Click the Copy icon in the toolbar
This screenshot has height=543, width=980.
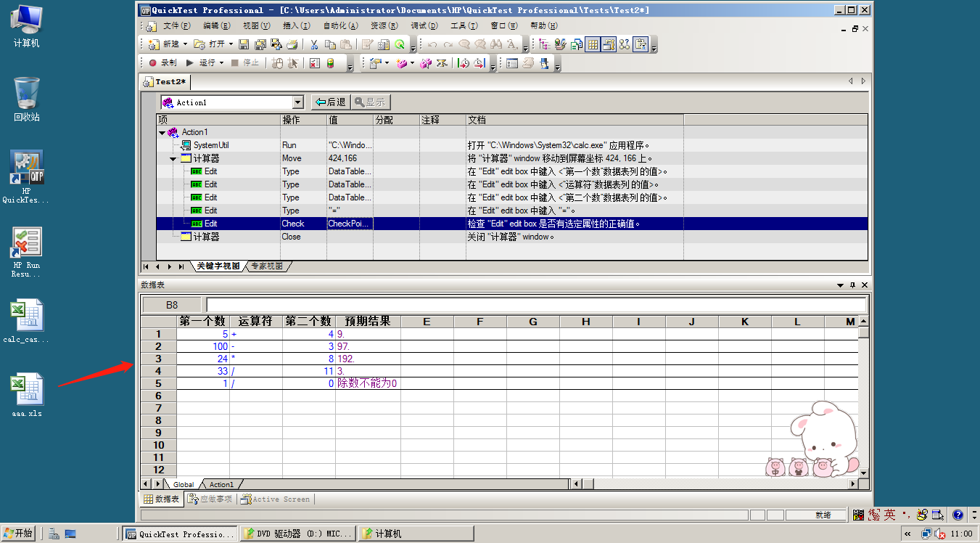(x=330, y=44)
